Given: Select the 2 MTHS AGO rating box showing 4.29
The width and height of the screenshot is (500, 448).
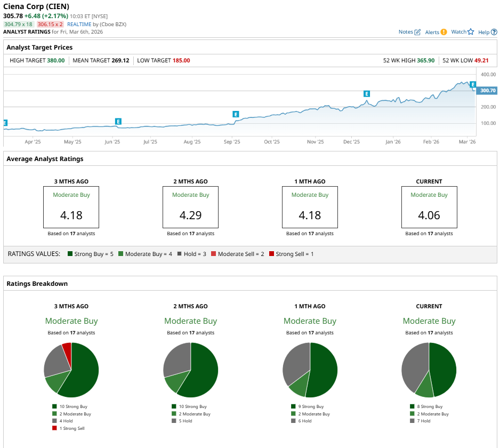Looking at the screenshot, I should point(190,207).
